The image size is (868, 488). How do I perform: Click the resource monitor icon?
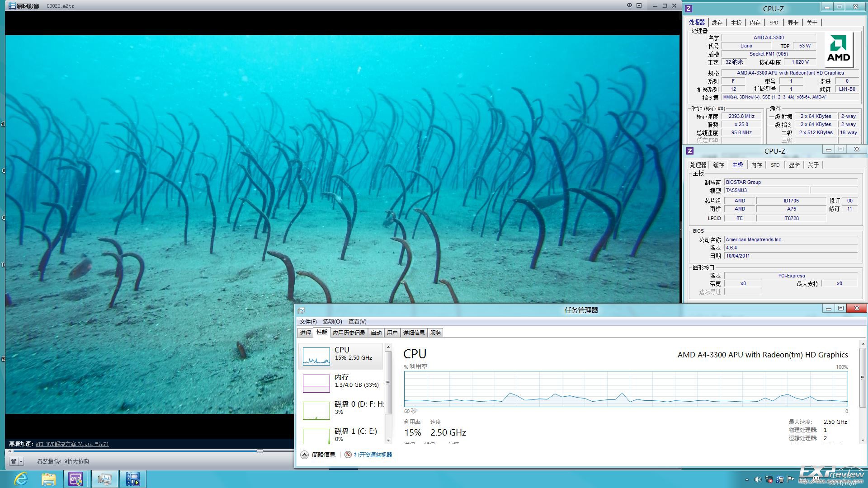click(x=348, y=455)
